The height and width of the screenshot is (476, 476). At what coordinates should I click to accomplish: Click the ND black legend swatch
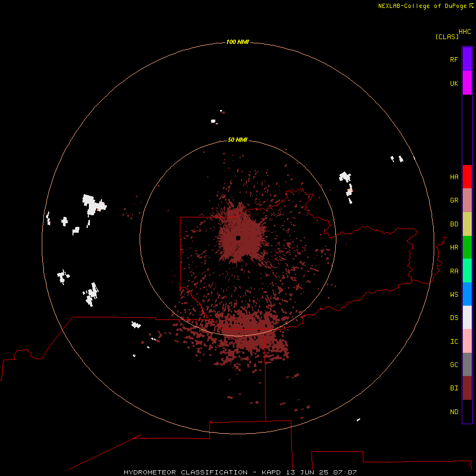pos(467,411)
